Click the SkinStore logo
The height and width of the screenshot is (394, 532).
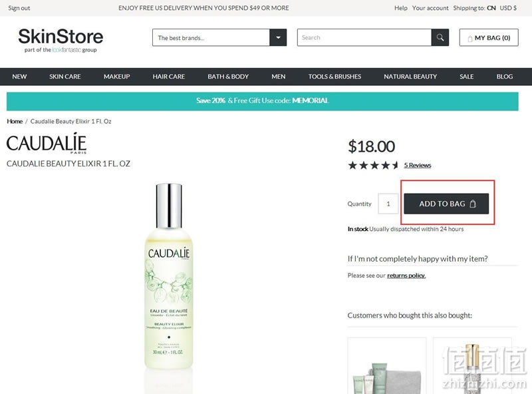[61, 40]
